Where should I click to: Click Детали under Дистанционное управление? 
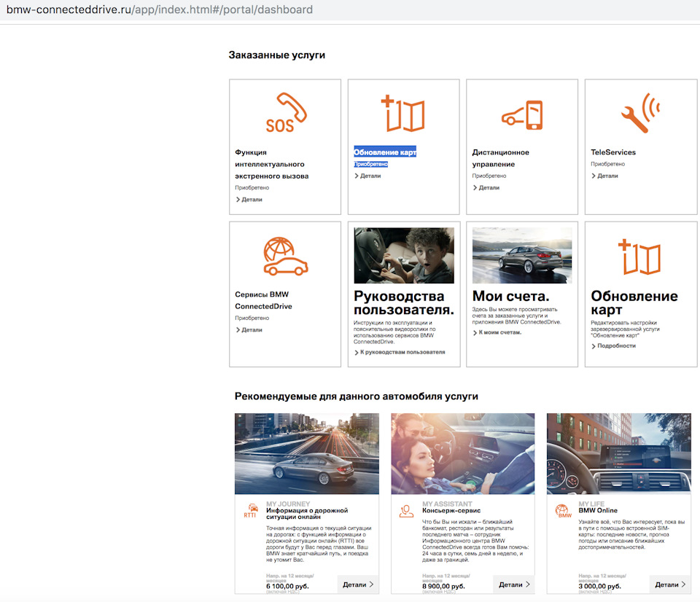pos(489,187)
